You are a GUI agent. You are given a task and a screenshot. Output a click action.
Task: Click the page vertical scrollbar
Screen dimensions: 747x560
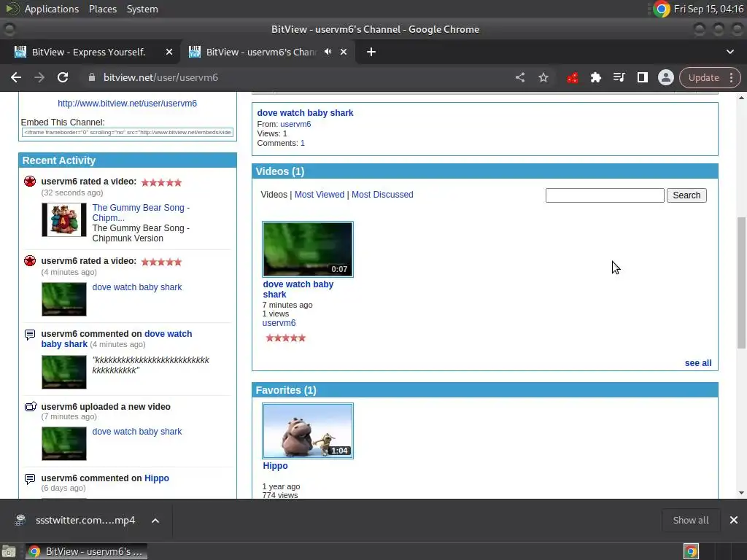(741, 283)
